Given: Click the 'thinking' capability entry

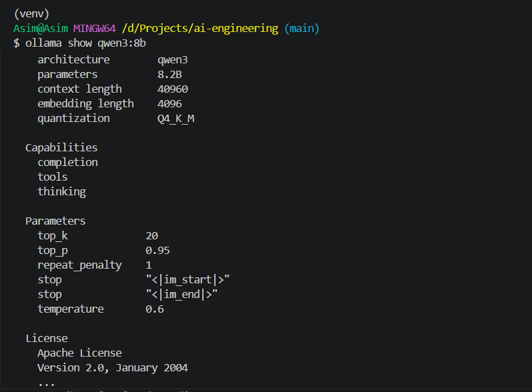Looking at the screenshot, I should pos(62,192).
